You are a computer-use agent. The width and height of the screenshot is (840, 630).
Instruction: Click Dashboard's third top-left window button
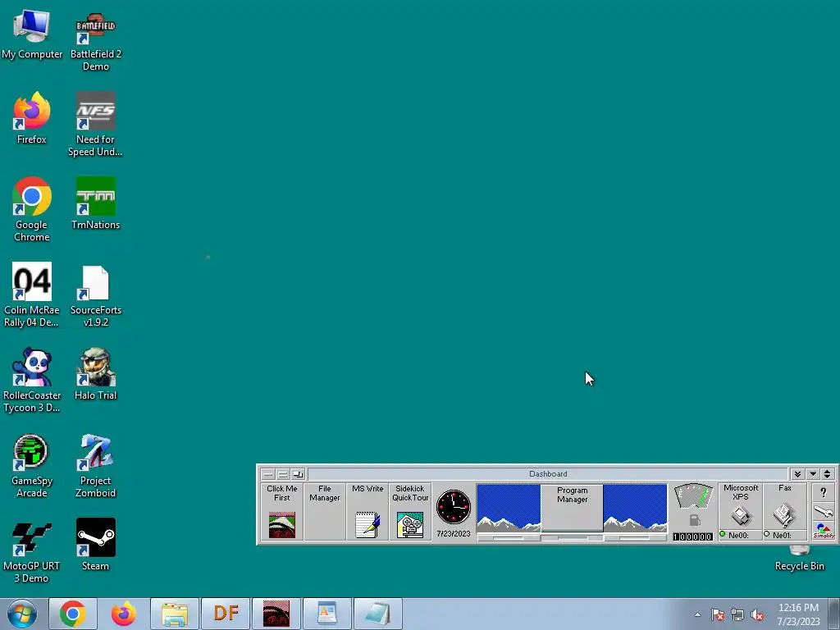pyautogui.click(x=298, y=474)
